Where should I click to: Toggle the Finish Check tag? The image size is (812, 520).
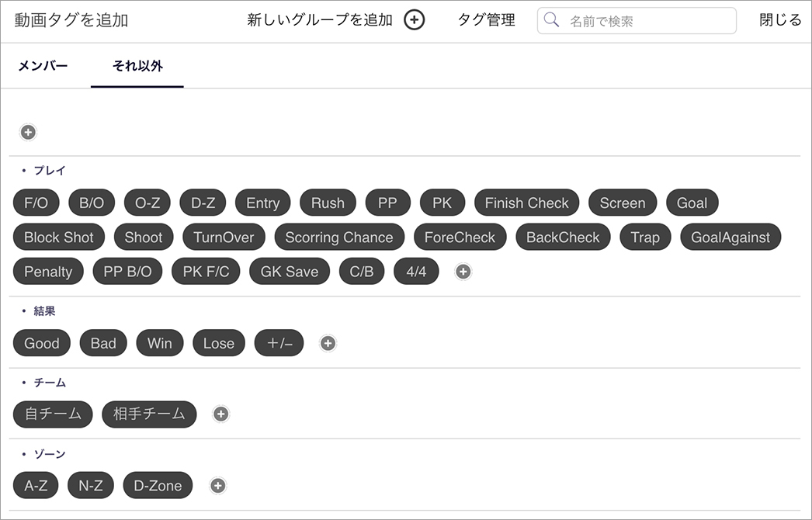526,203
